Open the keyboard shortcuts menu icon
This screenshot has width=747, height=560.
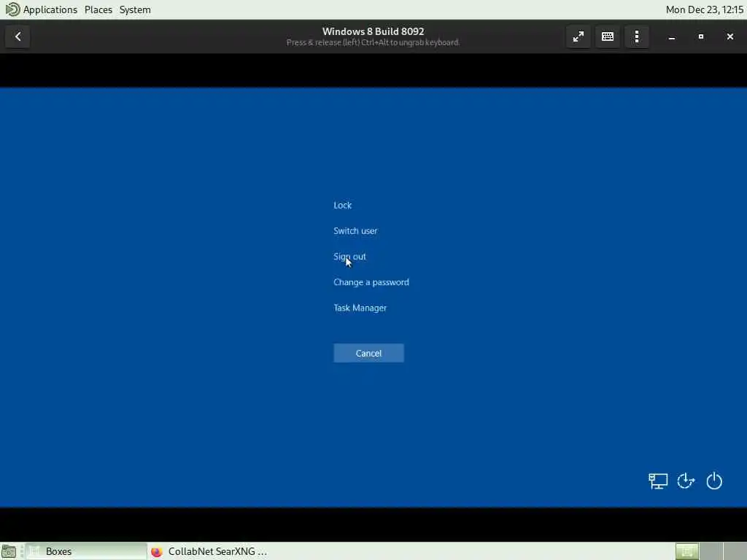(608, 36)
